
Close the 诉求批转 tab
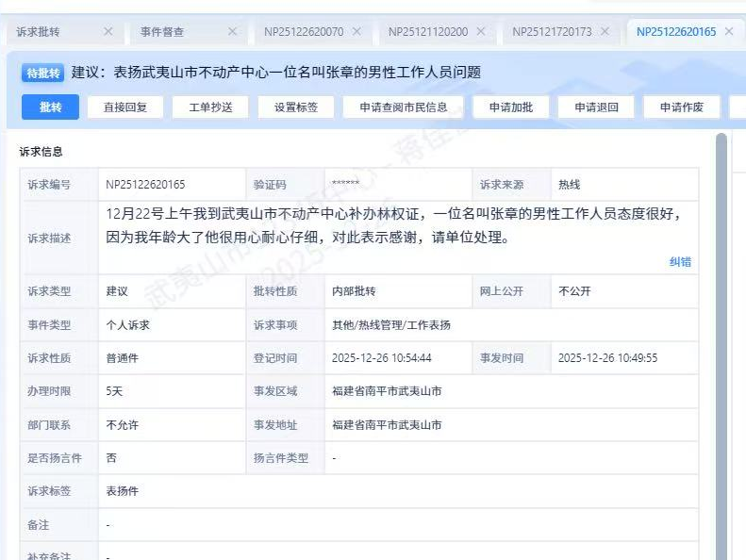click(108, 31)
